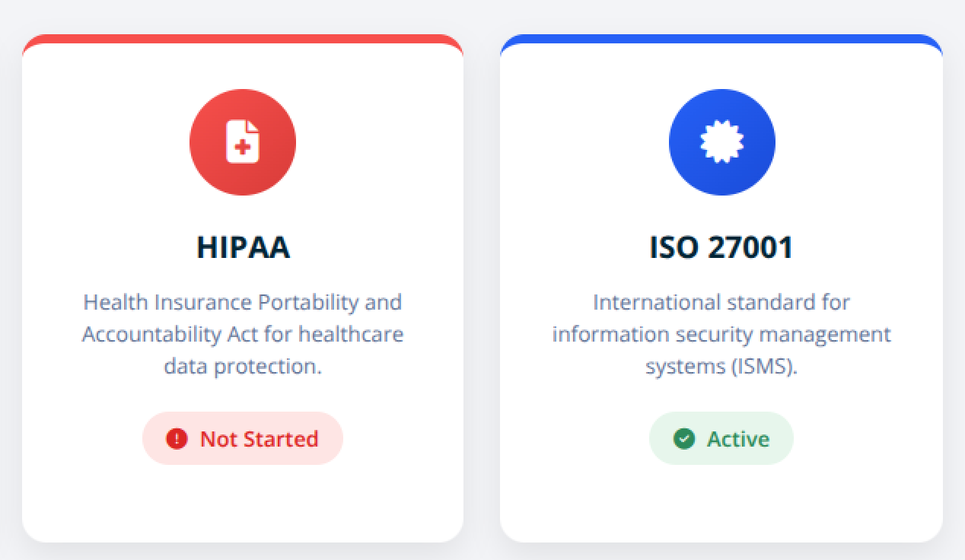This screenshot has height=560, width=965.
Task: Click the red HIPAA medical file icon
Action: 243,142
